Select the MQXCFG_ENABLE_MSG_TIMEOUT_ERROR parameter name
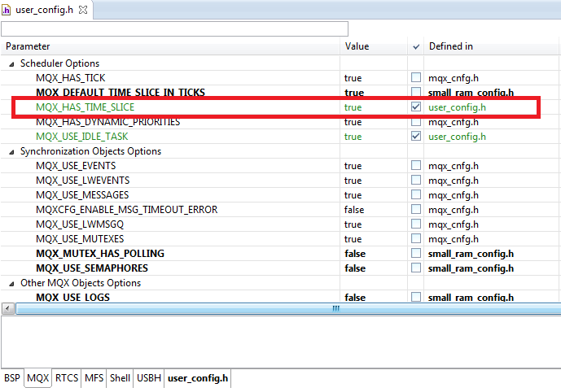The width and height of the screenshot is (561, 392). [x=127, y=210]
